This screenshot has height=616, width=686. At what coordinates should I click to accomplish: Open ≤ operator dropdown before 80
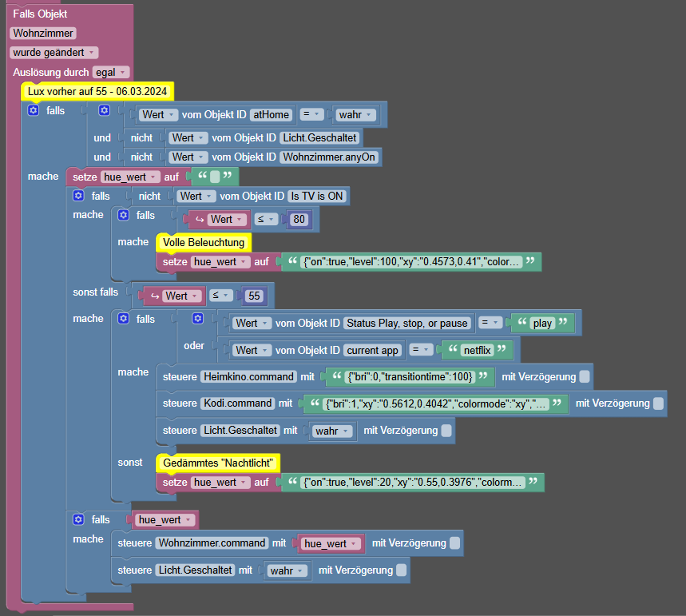pyautogui.click(x=266, y=219)
